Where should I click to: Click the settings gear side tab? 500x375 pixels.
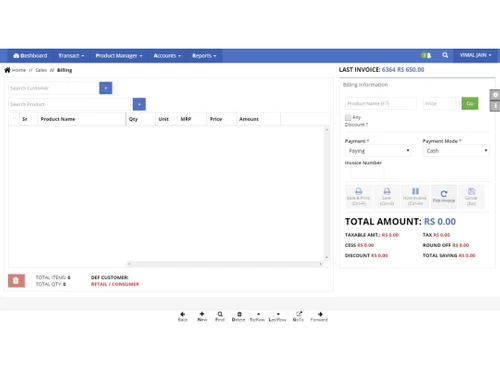495,95
